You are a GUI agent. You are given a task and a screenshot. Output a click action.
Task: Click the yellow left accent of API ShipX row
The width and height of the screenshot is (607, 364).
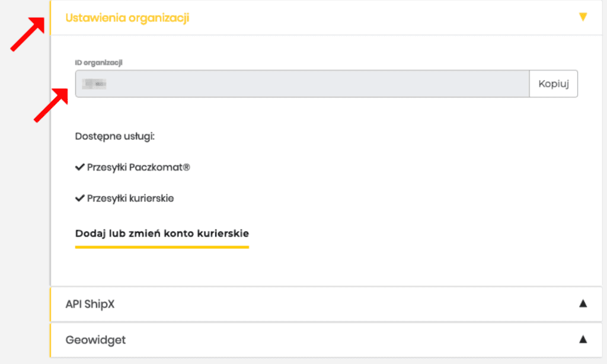pos(51,304)
